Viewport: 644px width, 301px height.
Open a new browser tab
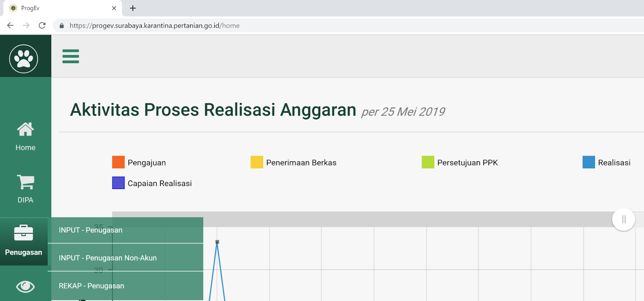[x=133, y=8]
